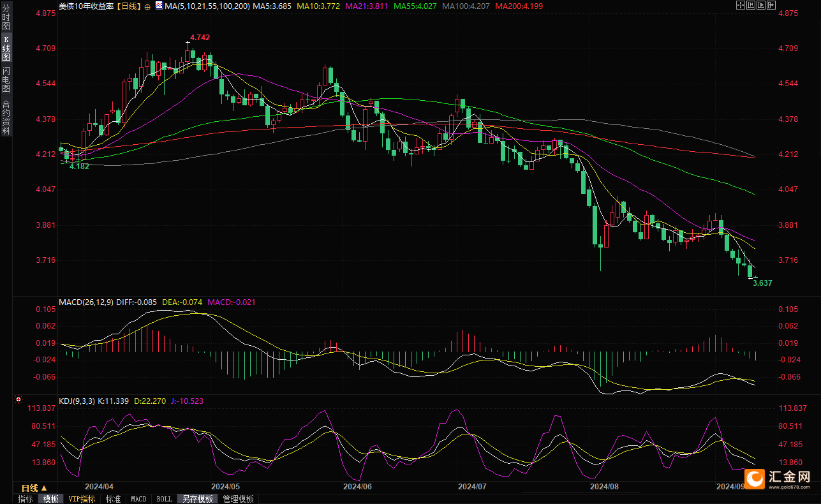
Task: Click the 4.742 high price annotation
Action: click(200, 38)
